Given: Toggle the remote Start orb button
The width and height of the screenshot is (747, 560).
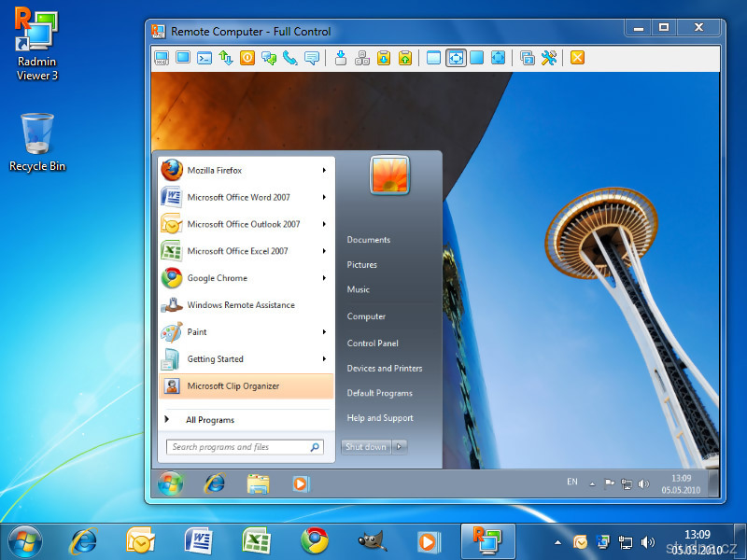Looking at the screenshot, I should point(171,483).
